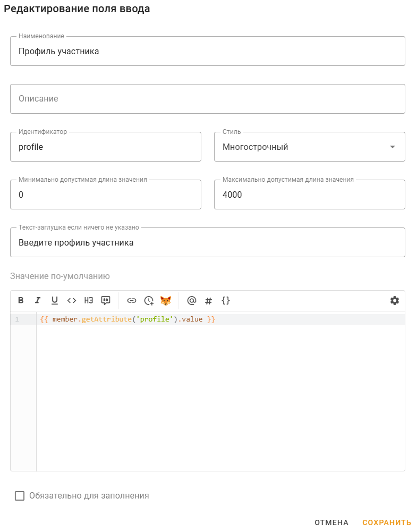Insert a template variable with curly braces
The width and height of the screenshot is (417, 532).
tap(225, 300)
